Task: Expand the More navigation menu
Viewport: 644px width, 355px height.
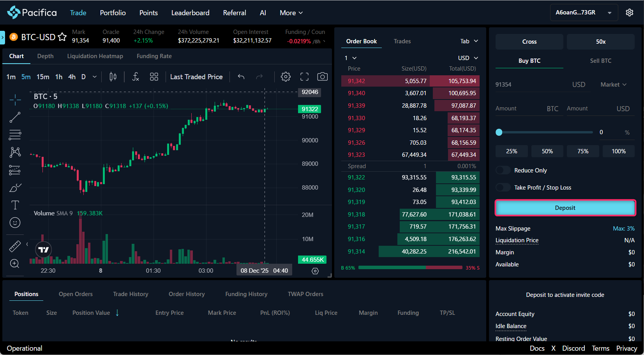Action: tap(291, 13)
